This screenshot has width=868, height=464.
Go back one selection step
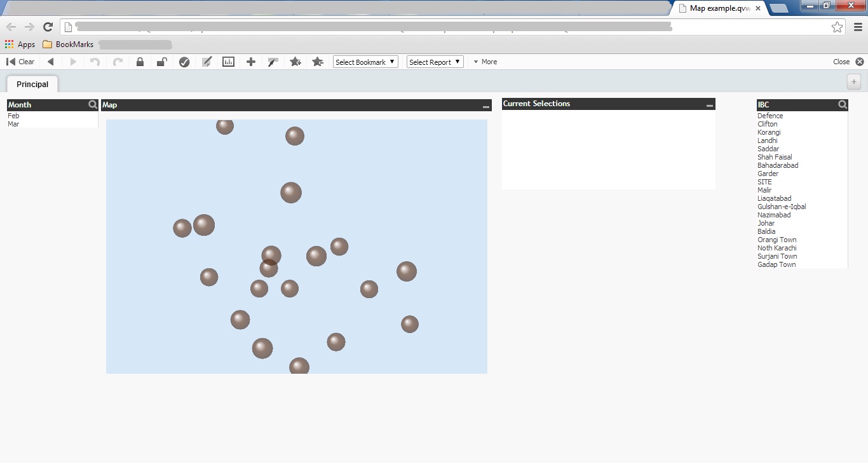click(51, 62)
